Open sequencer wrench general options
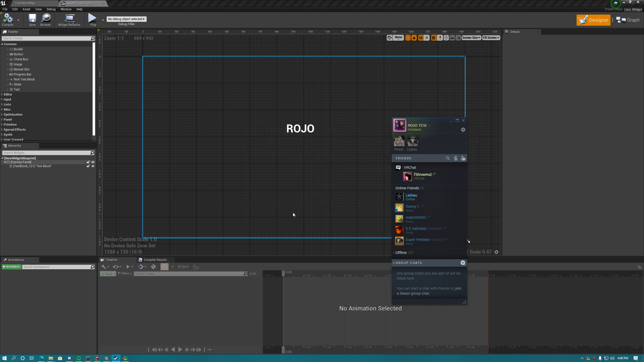The height and width of the screenshot is (362, 644). pyautogui.click(x=105, y=267)
